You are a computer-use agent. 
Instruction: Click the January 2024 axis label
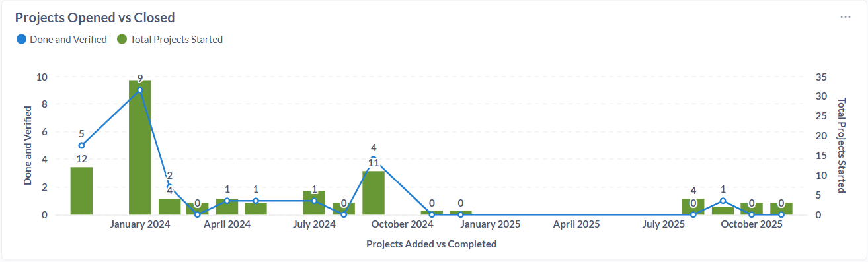[x=139, y=224]
